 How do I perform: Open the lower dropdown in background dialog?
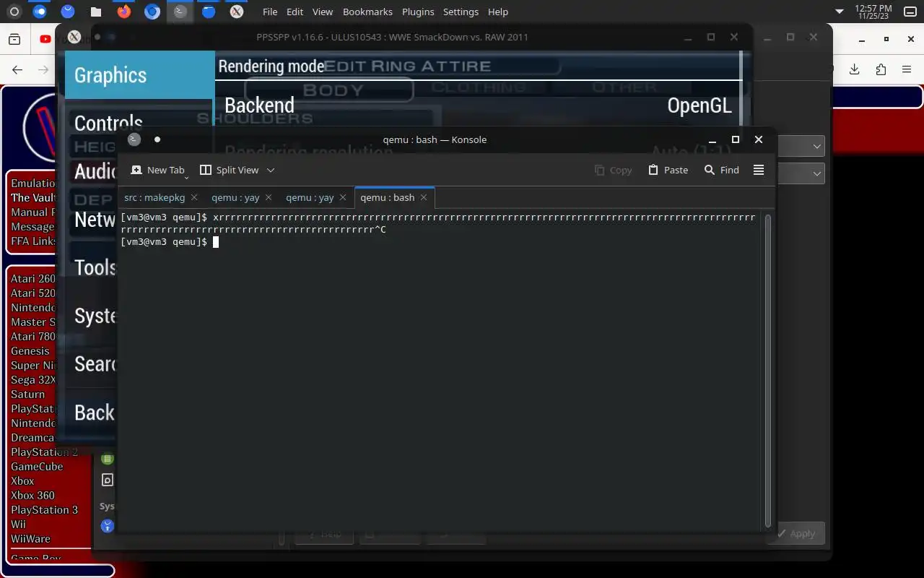pos(803,173)
